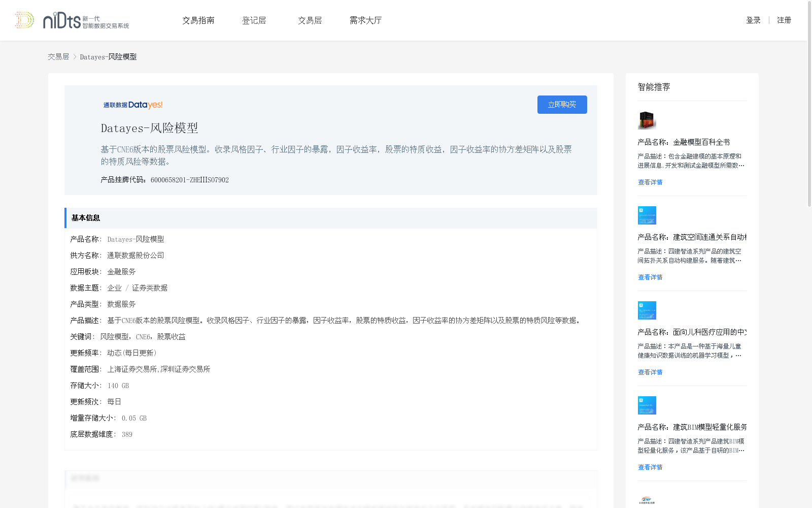Click underlying data dimension 389
This screenshot has height=508, width=812.
click(127, 434)
